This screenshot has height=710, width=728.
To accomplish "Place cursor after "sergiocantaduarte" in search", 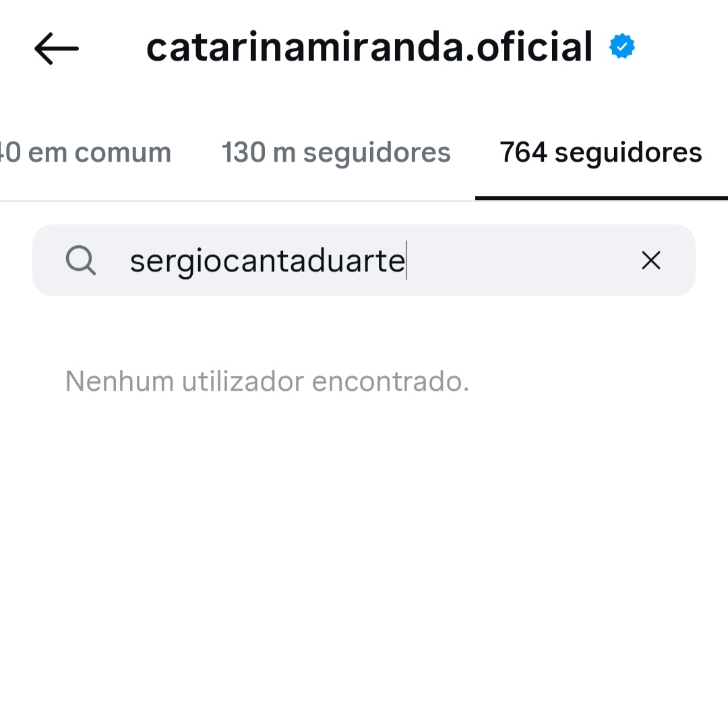I will 407,261.
